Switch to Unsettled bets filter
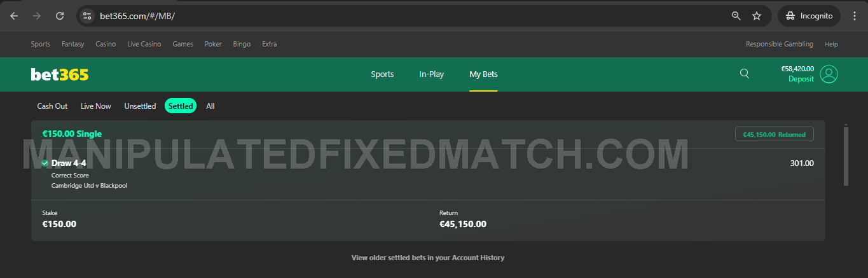Viewport: 868px width, 278px height. coord(140,106)
